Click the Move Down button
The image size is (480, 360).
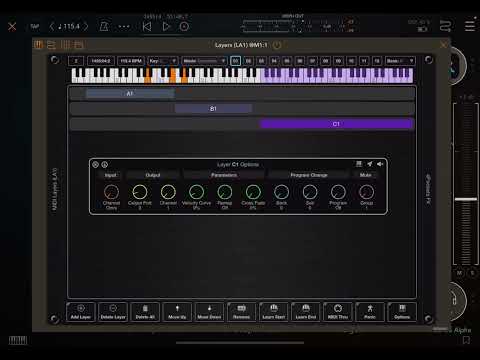pos(209,312)
